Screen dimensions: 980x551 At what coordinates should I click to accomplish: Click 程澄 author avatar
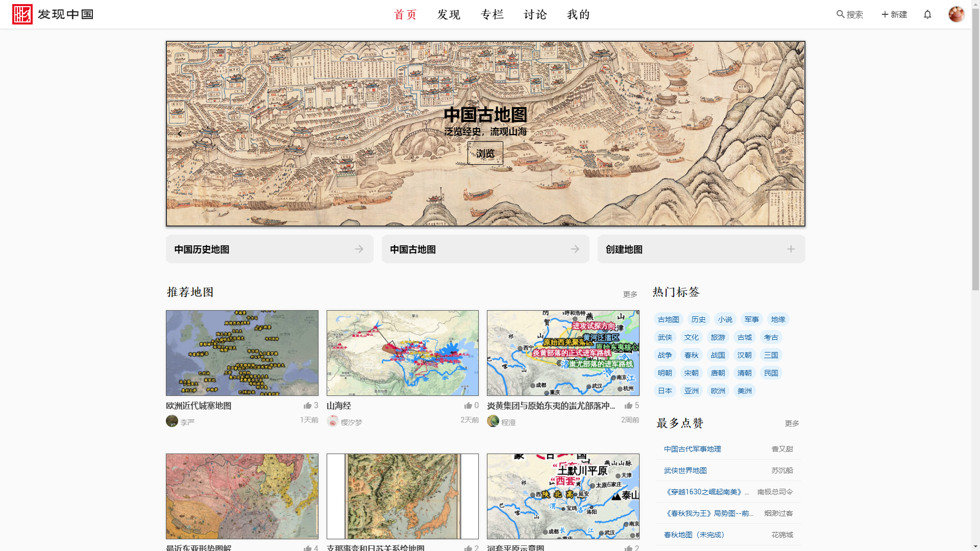pos(493,421)
